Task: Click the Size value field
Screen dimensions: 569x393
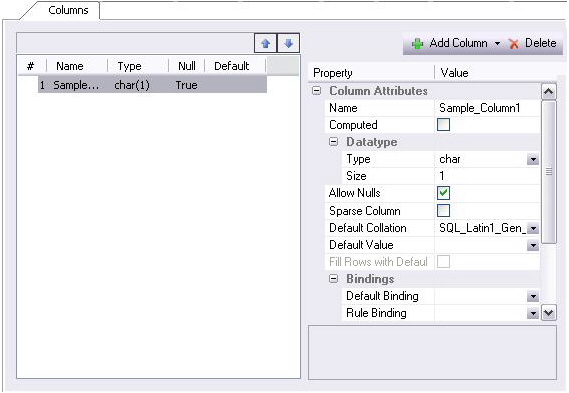Action: point(487,176)
